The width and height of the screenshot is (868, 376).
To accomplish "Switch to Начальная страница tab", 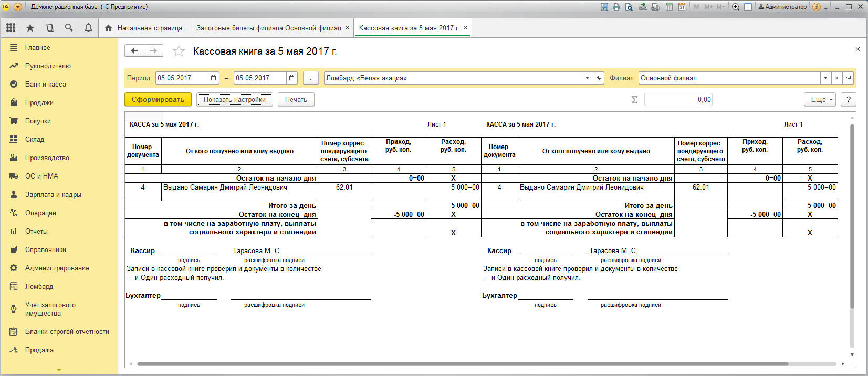I will click(x=144, y=28).
